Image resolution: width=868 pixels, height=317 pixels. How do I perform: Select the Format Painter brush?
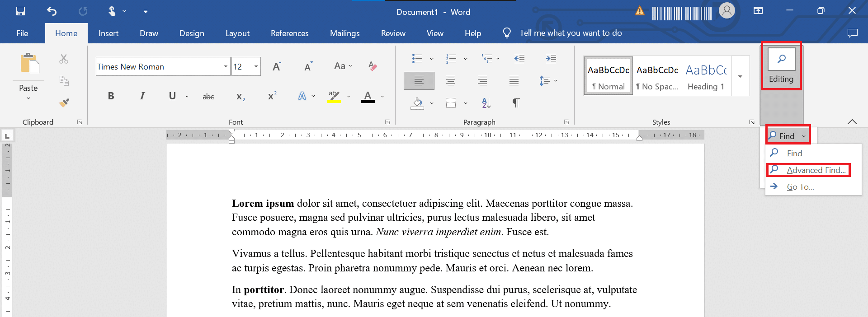tap(64, 103)
